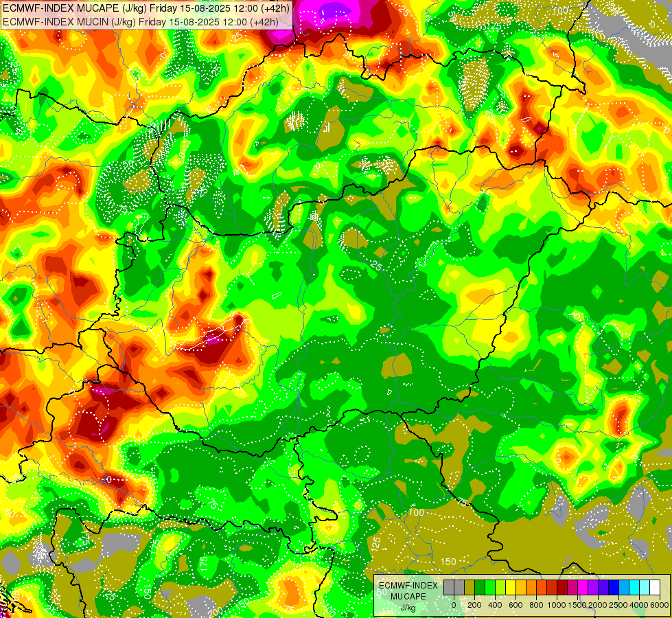Click the legend tick value '400'

[x=495, y=605]
